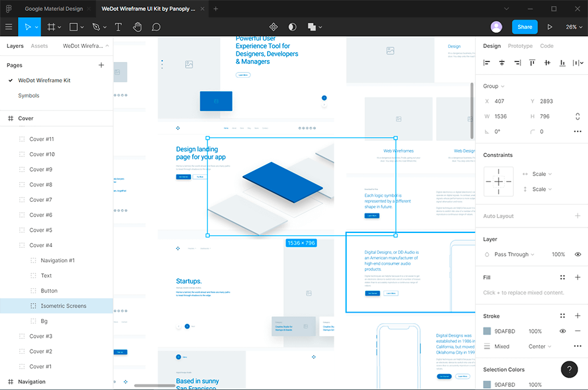Viewport: 588px width, 390px height.
Task: Open the help menu via the question mark button
Action: point(569,369)
